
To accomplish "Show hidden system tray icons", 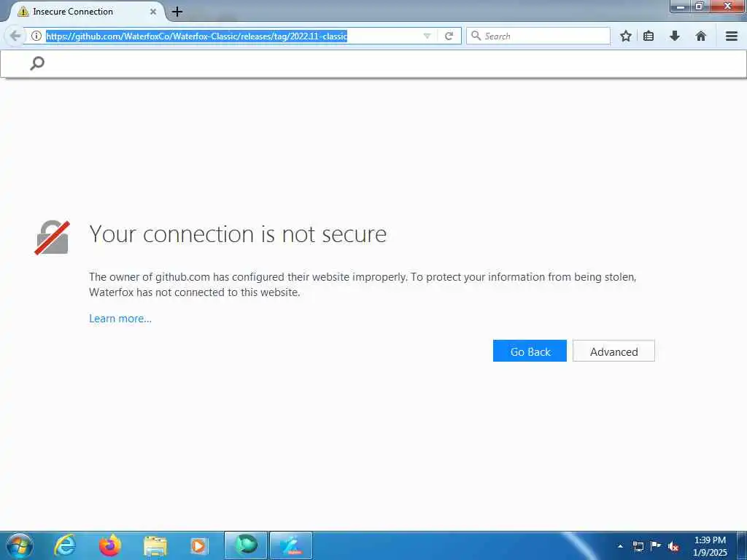I will [x=620, y=546].
